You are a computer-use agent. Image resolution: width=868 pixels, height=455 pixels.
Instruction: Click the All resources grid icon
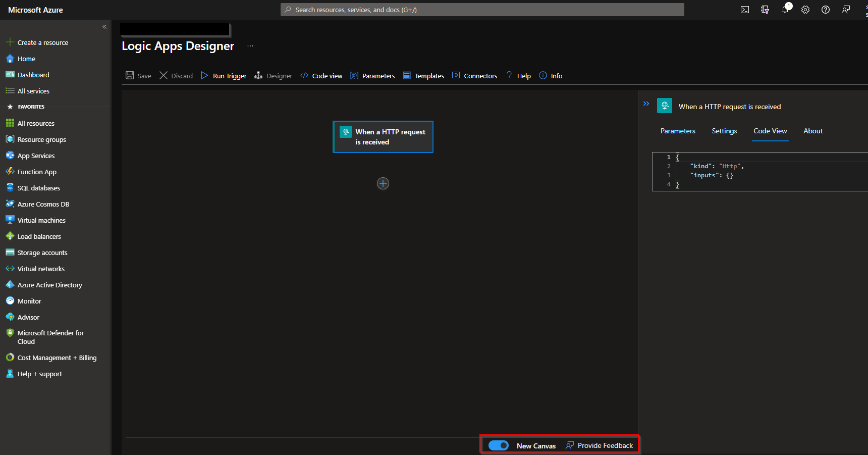tap(10, 123)
